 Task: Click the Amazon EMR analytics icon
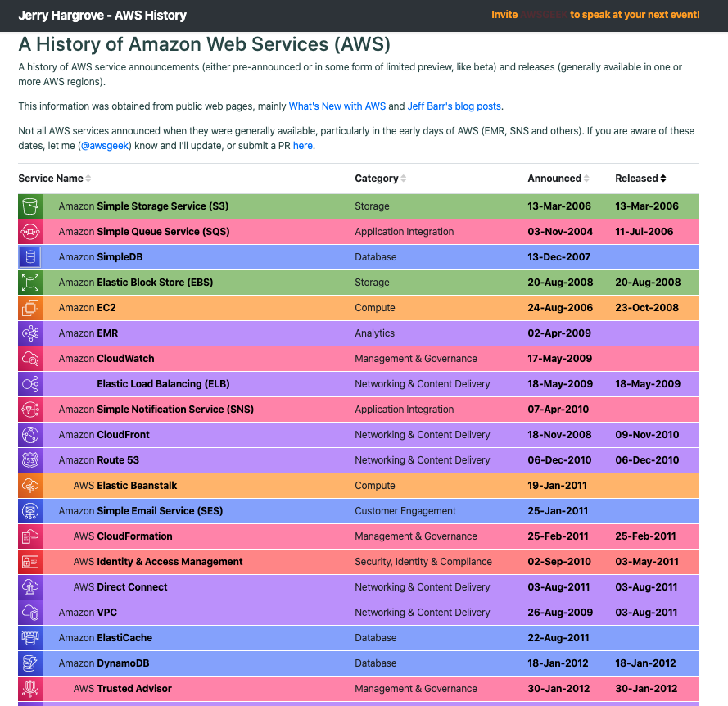tap(29, 333)
